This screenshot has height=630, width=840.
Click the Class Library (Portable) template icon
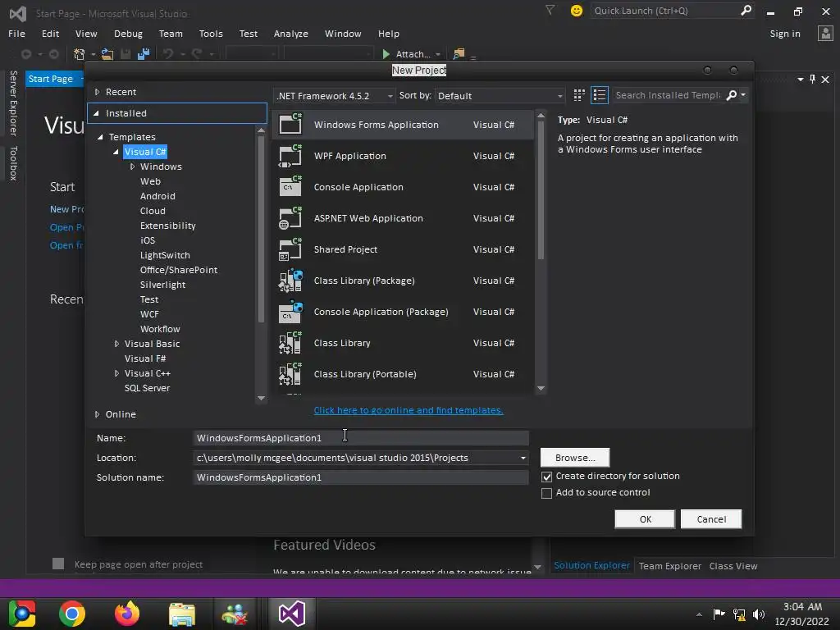click(290, 374)
